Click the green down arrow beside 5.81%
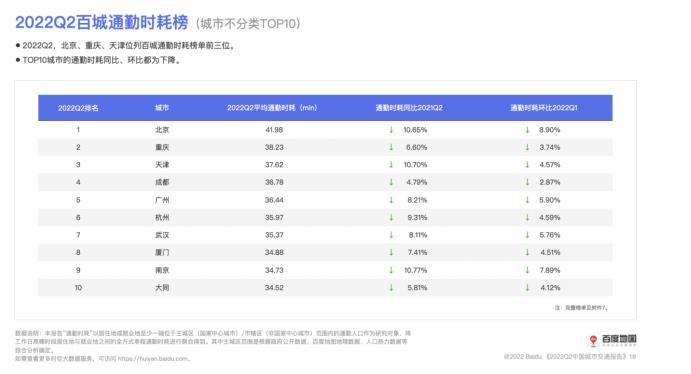Screen dimensions: 691x374 (x=391, y=288)
